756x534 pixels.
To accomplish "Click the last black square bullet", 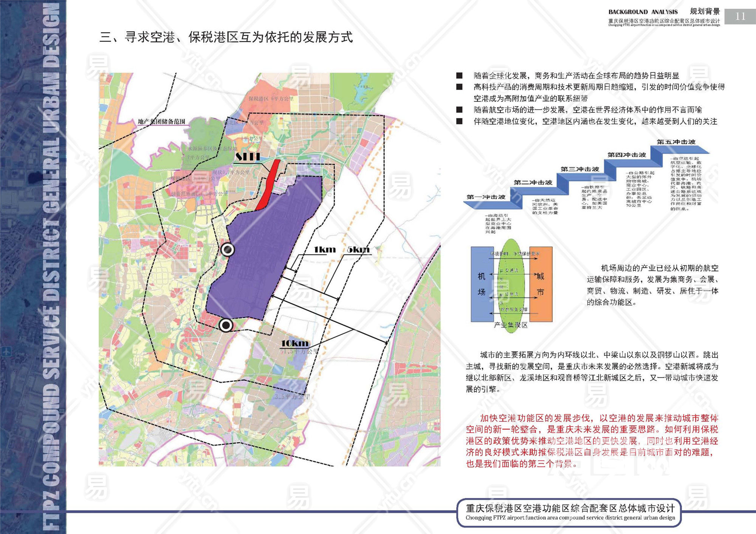I will 459,121.
